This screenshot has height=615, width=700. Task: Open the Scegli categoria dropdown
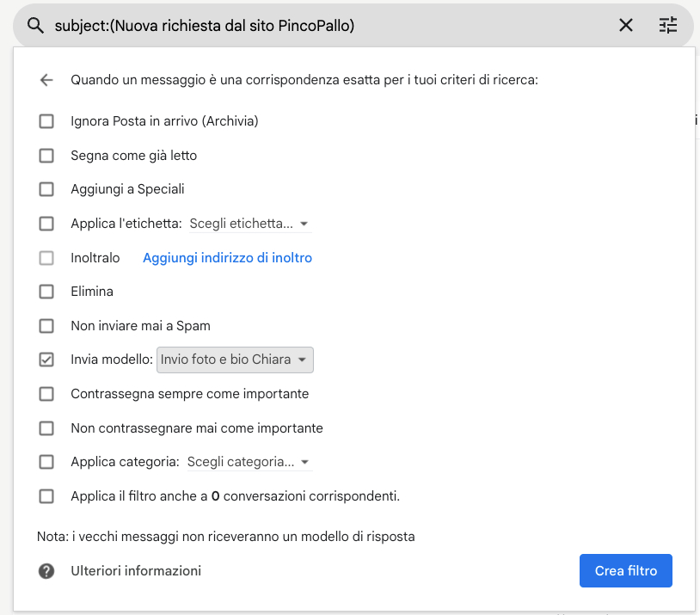tap(249, 462)
